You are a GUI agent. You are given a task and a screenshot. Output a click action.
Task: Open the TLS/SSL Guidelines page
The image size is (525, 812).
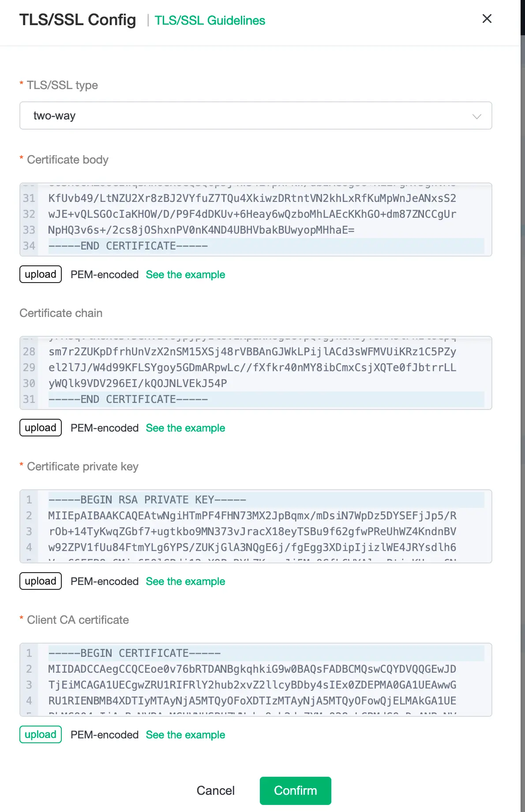point(210,20)
